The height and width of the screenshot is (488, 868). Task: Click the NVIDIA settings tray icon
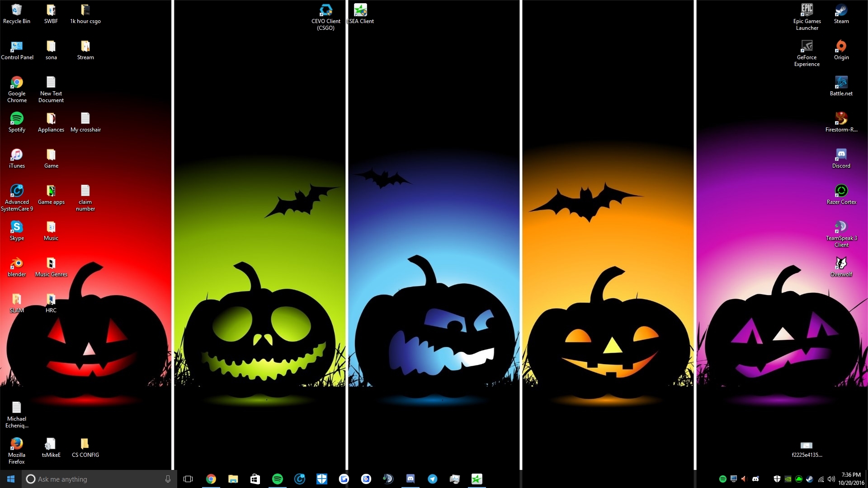tap(788, 479)
